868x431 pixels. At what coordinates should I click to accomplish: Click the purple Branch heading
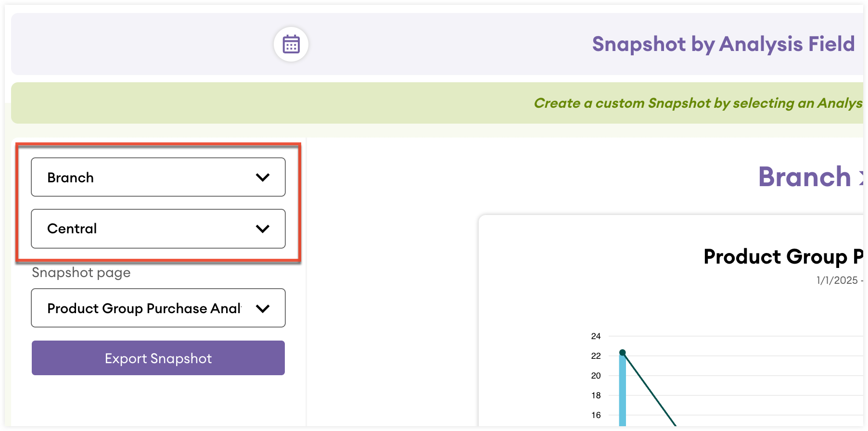tap(804, 177)
